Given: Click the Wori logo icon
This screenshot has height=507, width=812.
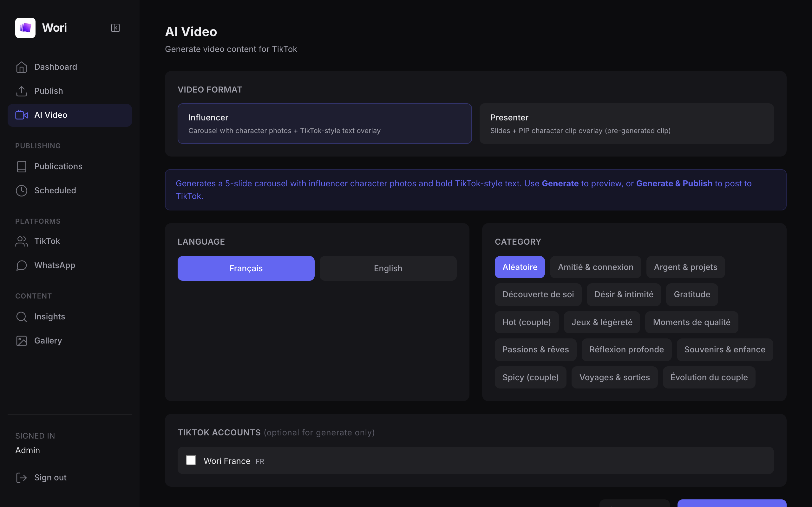Looking at the screenshot, I should coord(25,28).
